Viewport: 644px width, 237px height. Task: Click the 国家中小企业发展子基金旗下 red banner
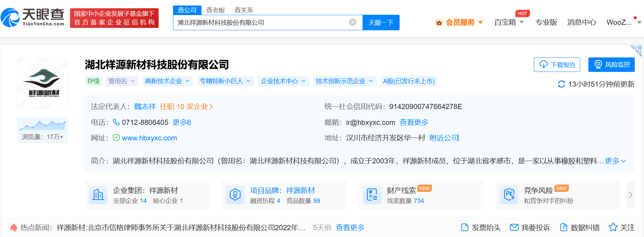114,18
